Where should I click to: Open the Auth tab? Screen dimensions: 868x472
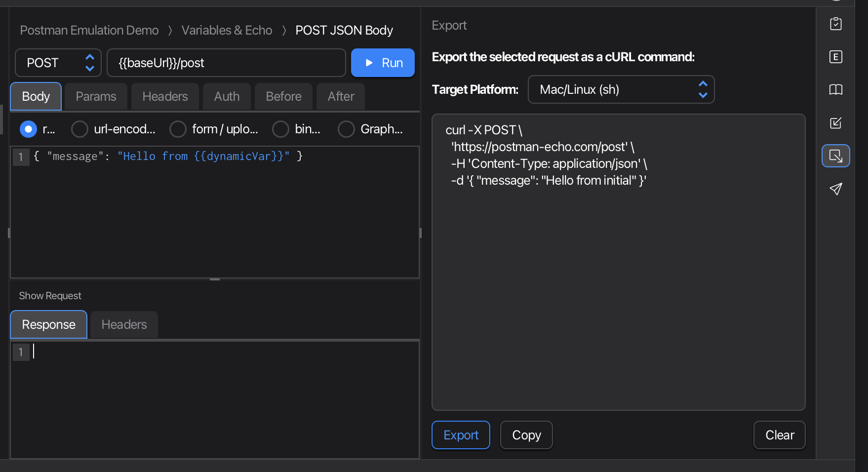tap(226, 96)
